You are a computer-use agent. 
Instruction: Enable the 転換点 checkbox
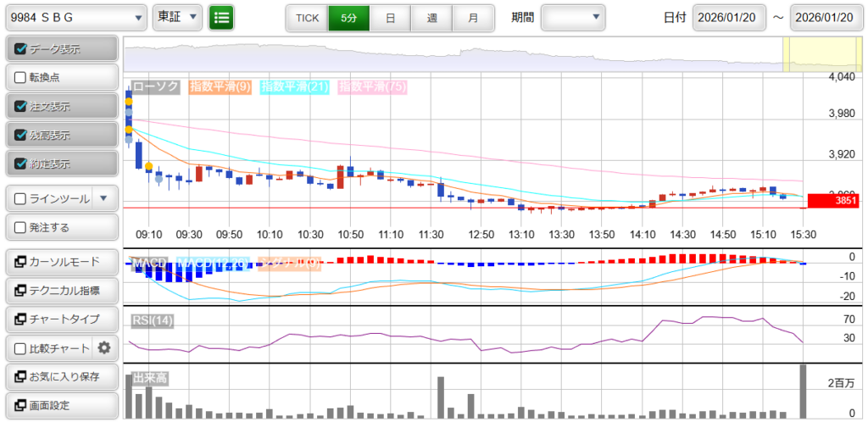coord(21,77)
